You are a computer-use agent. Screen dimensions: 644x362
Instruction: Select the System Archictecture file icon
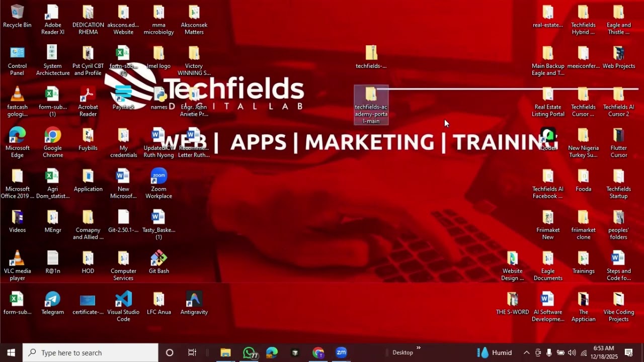pos(53,60)
